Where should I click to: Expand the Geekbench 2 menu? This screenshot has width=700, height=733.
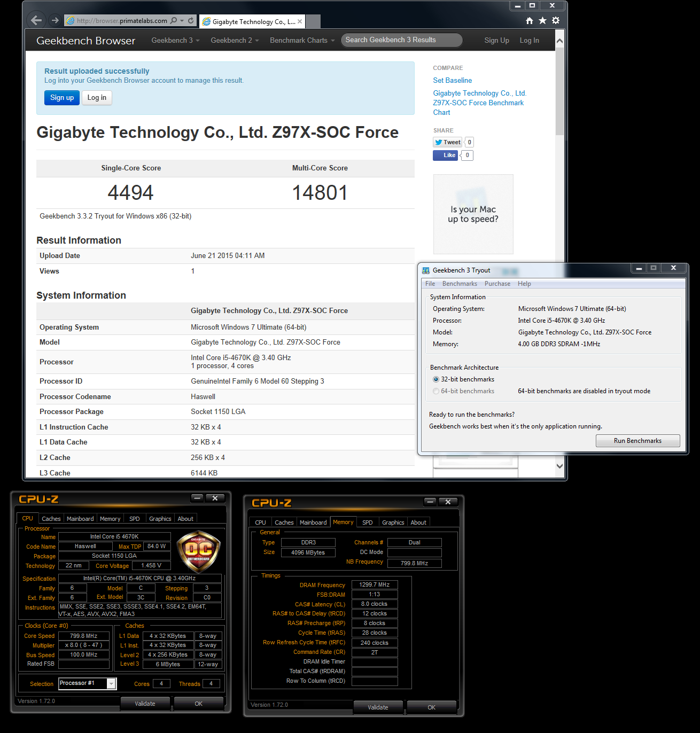click(235, 40)
